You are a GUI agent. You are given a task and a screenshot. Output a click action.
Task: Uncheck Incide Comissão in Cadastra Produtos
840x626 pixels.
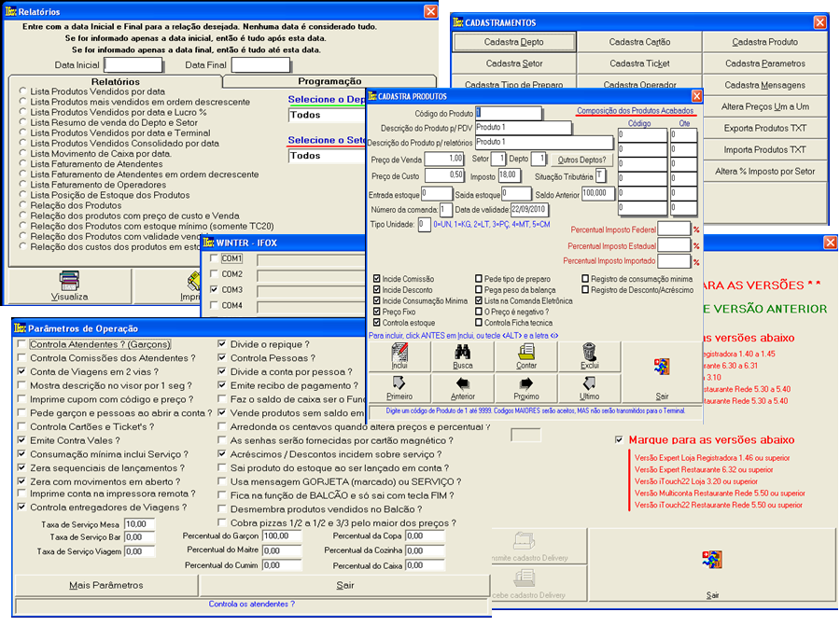377,278
